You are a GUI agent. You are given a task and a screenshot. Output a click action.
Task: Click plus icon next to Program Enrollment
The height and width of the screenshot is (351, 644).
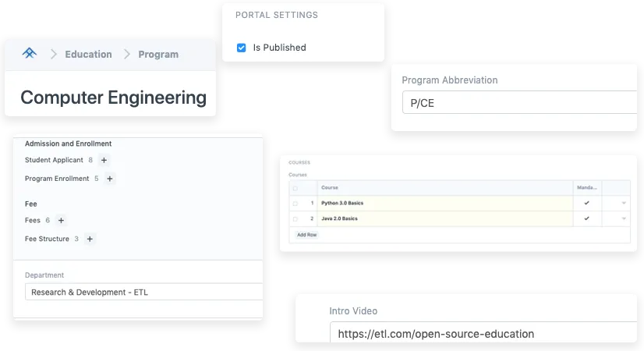tap(110, 179)
